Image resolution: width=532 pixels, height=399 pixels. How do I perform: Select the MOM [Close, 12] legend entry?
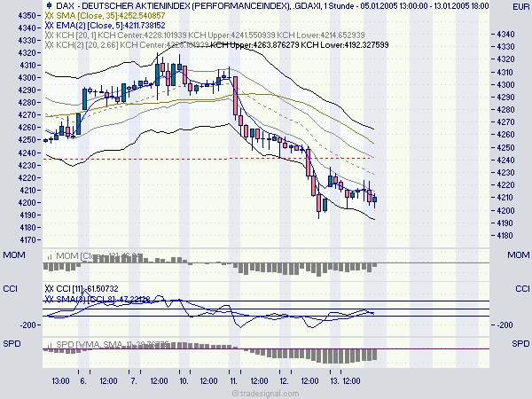98,256
